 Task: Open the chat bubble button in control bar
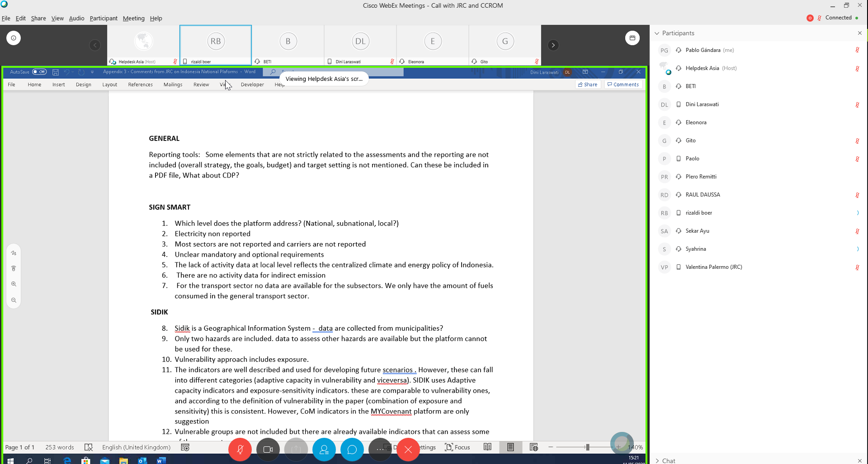coord(352,450)
